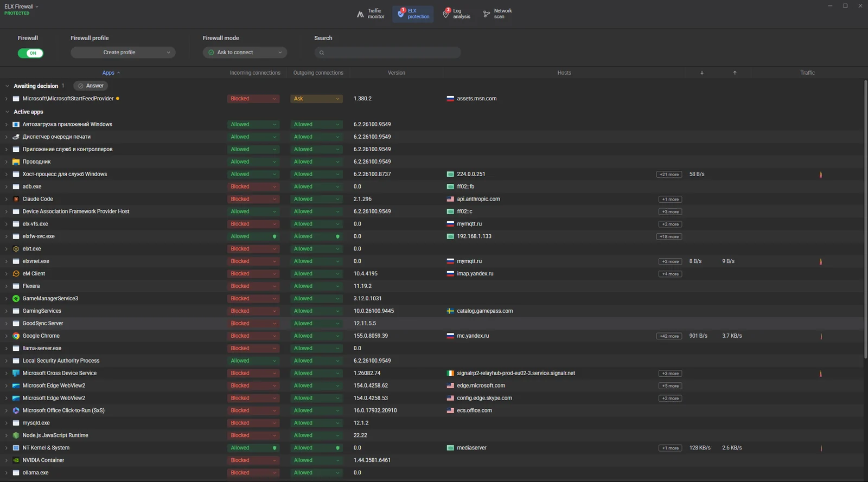Click the Russian flag next to assets.msn.com
The width and height of the screenshot is (868, 482).
tap(450, 99)
